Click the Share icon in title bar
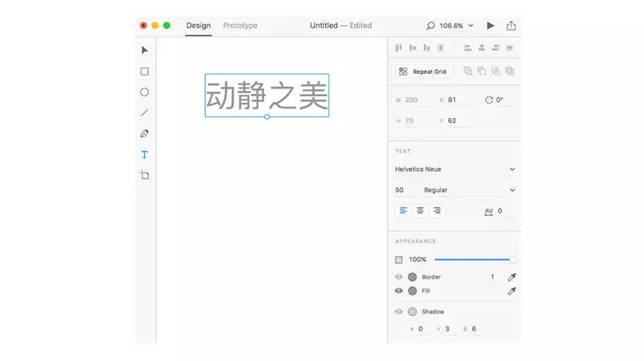Viewport: 644px width, 361px height. point(511,26)
